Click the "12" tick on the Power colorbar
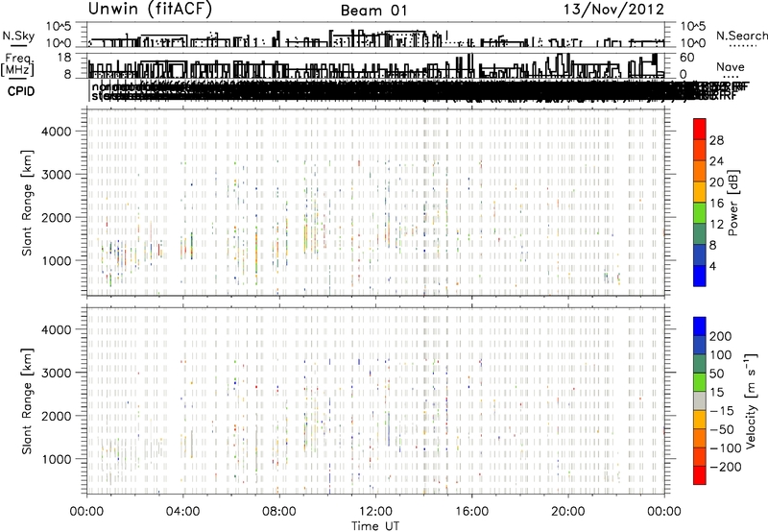768x532 pixels. [x=716, y=225]
